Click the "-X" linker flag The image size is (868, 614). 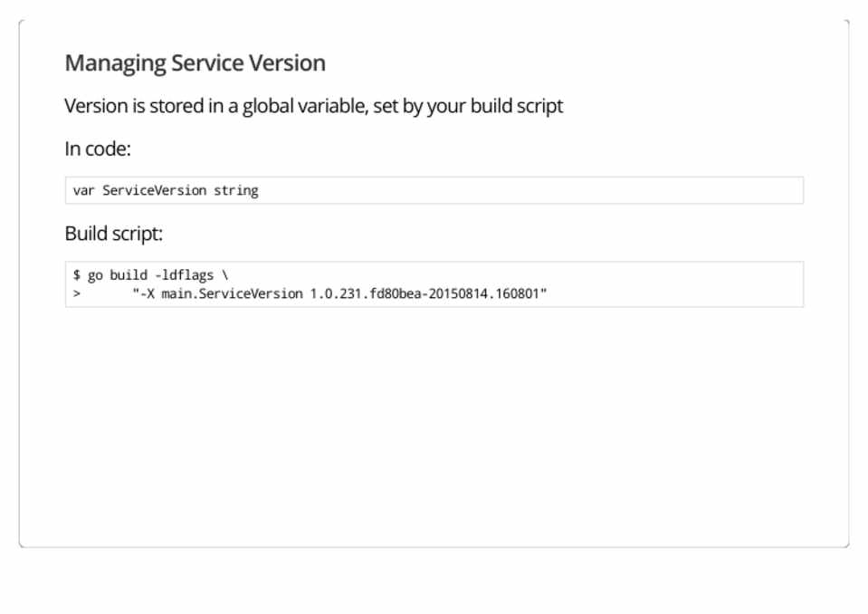tap(145, 294)
